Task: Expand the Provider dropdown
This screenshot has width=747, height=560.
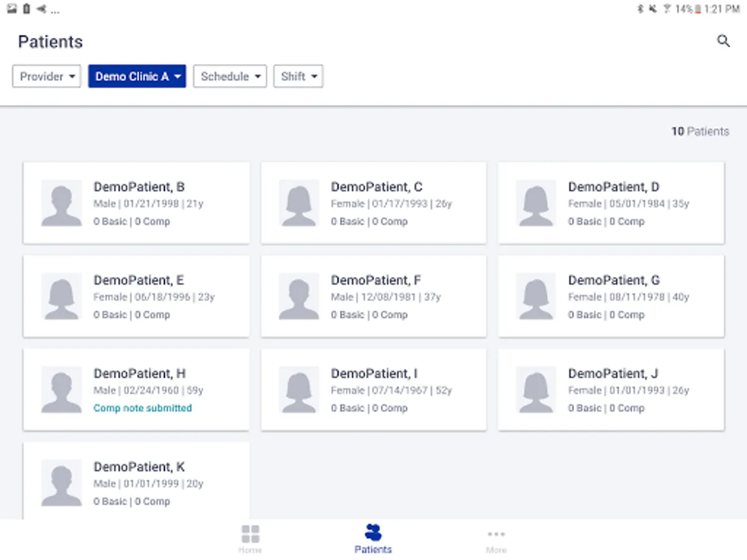Action: pyautogui.click(x=47, y=77)
